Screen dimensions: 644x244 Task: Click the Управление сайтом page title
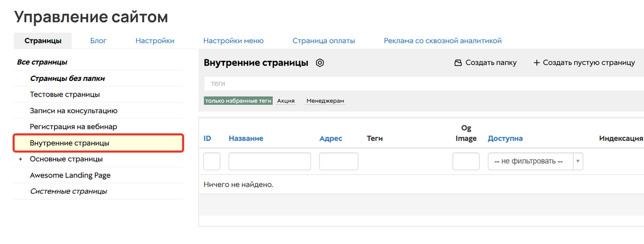point(91,17)
